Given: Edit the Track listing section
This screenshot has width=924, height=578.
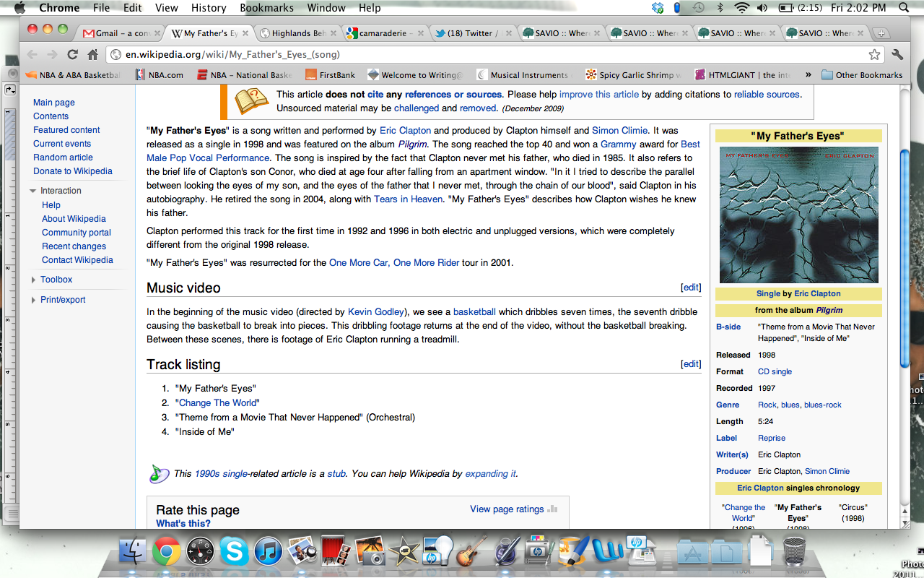Looking at the screenshot, I should point(691,364).
